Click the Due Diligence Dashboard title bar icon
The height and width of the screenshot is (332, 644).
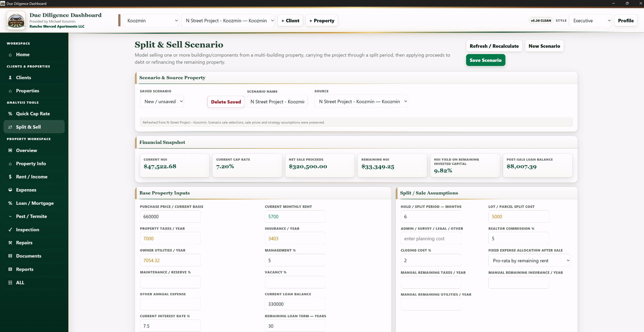[3, 3]
